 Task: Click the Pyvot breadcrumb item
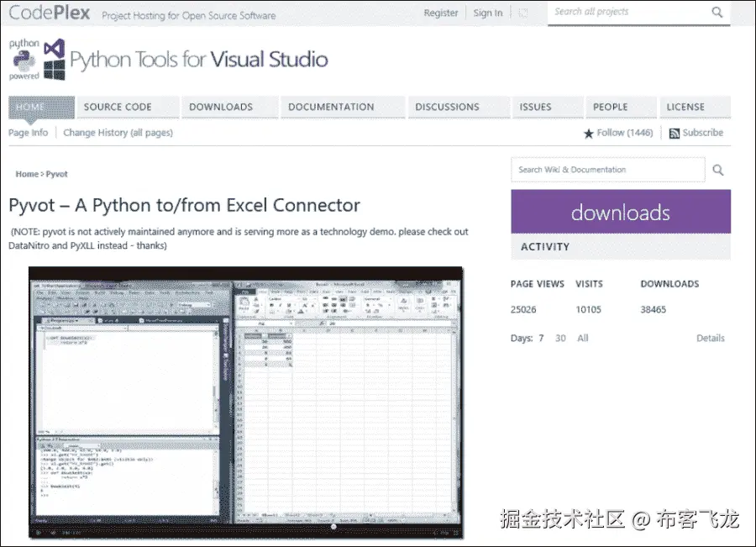pyautogui.click(x=57, y=174)
